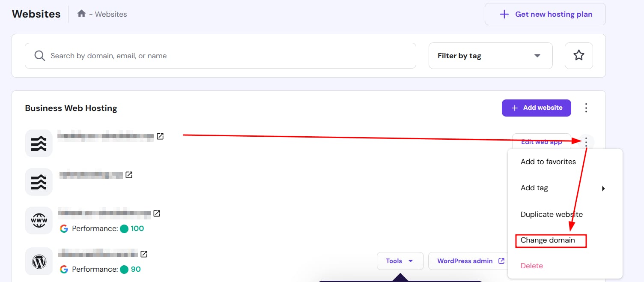Open second website's external link icon
644x282 pixels.
click(x=129, y=175)
